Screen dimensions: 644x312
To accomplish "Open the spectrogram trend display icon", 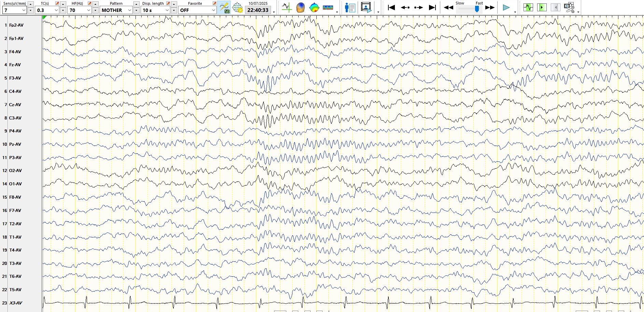I will (x=328, y=8).
